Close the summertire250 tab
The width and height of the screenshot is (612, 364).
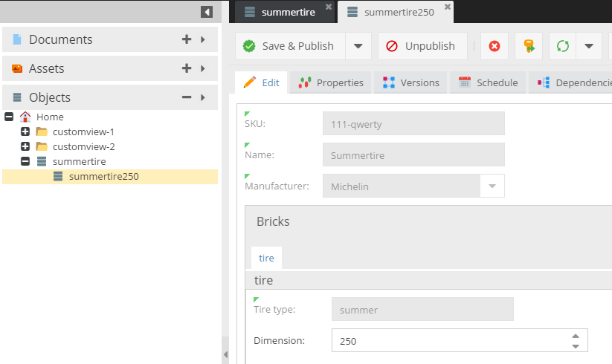(x=447, y=7)
